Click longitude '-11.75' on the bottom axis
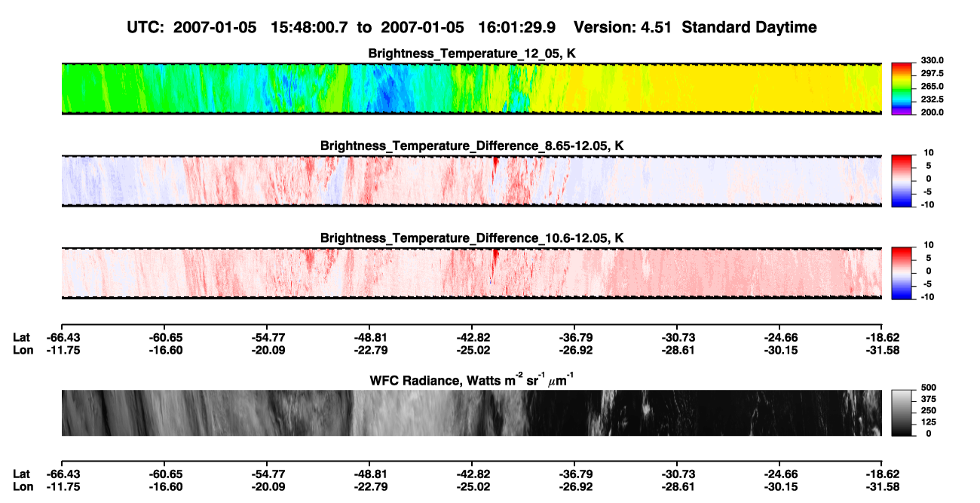The image size is (980, 503). click(x=62, y=487)
